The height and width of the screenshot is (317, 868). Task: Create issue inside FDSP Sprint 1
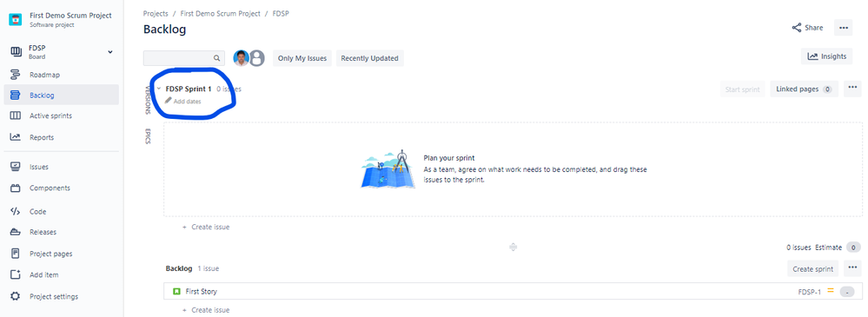206,227
